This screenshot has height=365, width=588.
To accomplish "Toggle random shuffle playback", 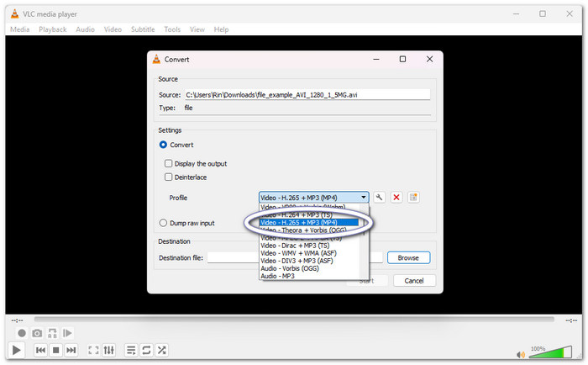I will [x=161, y=350].
